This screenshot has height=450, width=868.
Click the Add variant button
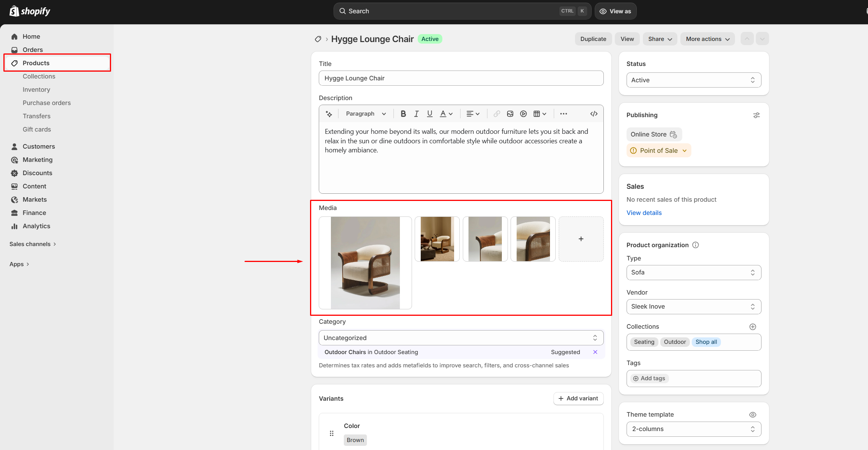578,398
